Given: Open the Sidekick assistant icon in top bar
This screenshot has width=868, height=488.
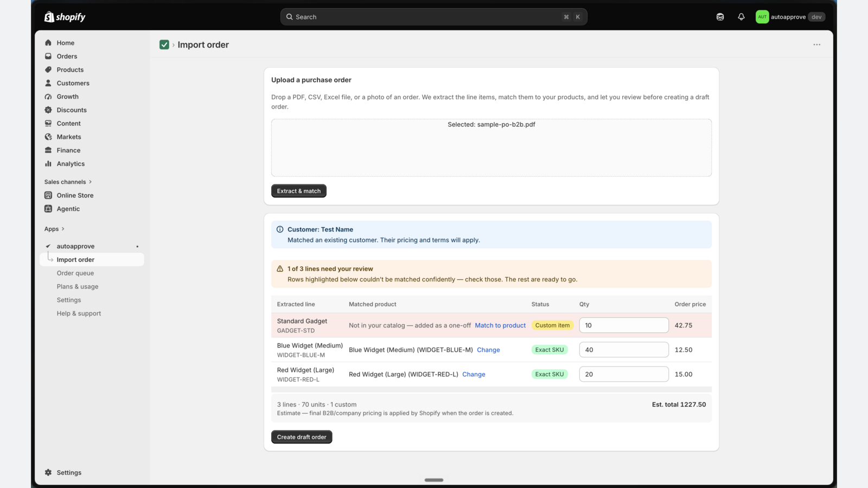Looking at the screenshot, I should point(720,17).
